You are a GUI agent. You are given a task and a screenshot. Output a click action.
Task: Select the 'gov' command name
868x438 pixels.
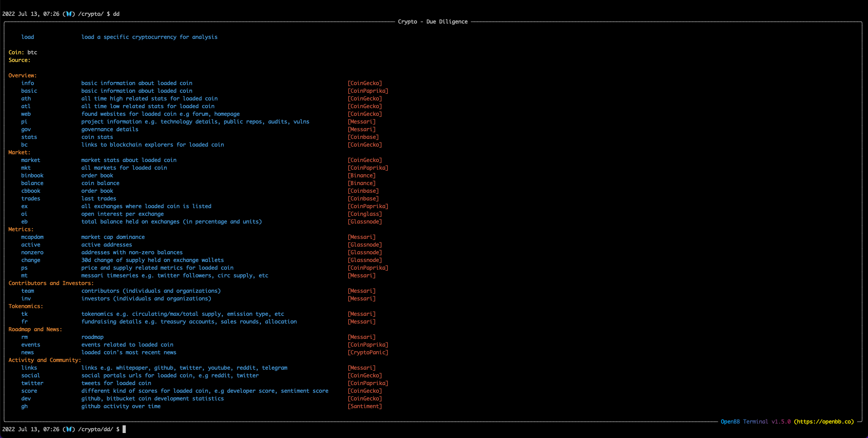pos(26,129)
